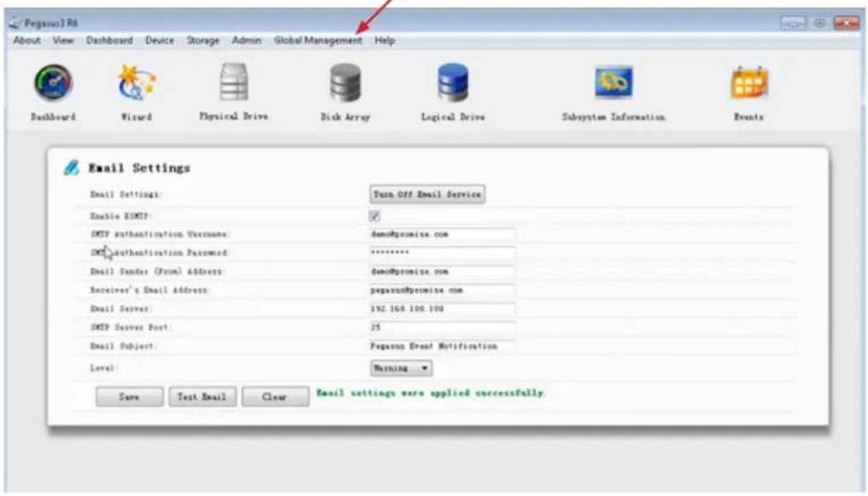This screenshot has width=868, height=496.
Task: Open the Subsystem Information icon
Action: 613,82
